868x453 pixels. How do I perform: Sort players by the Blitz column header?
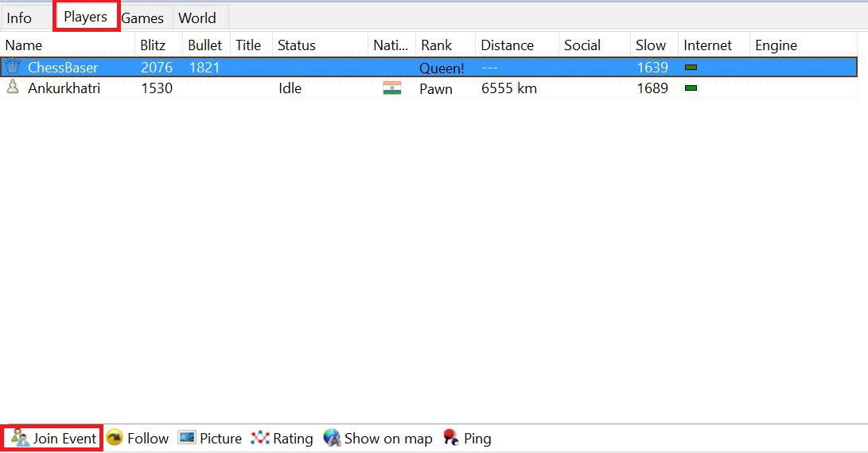(x=153, y=45)
